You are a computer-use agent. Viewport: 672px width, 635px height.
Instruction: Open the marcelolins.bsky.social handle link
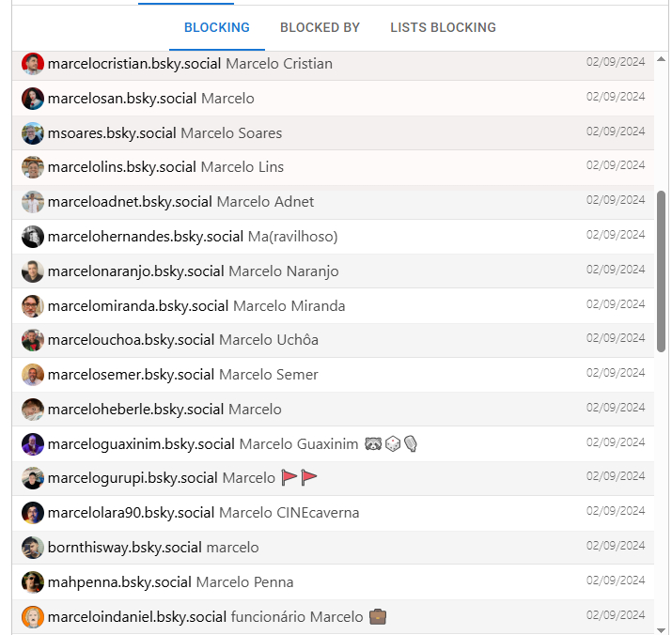pyautogui.click(x=122, y=167)
